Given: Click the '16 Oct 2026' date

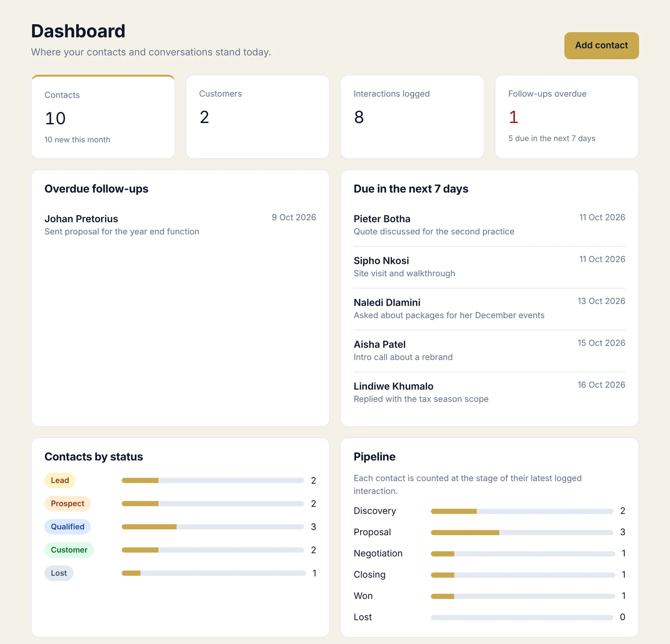Looking at the screenshot, I should (601, 385).
